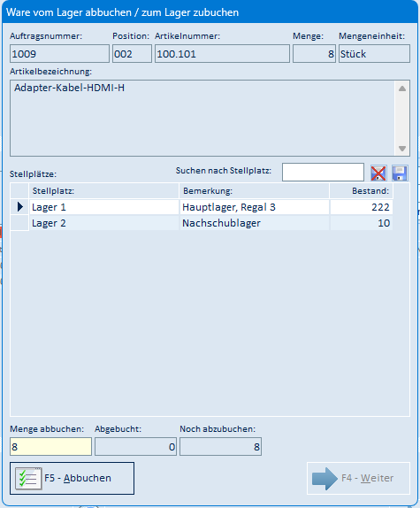Sort by the Bestand column header

click(361, 191)
